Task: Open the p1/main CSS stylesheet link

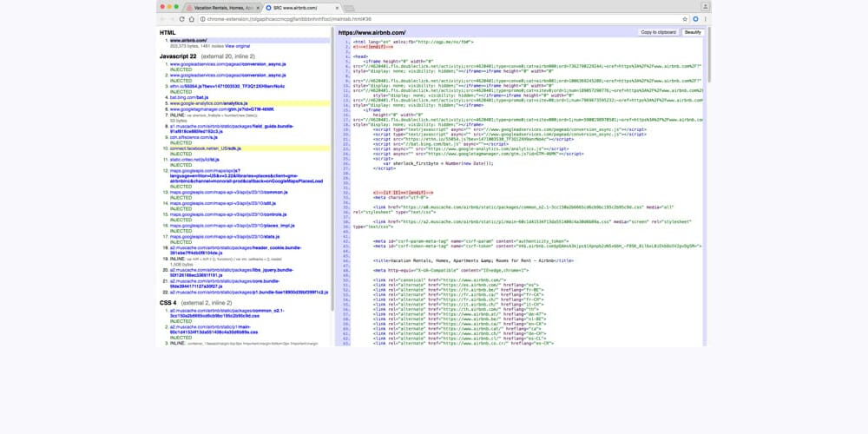Action: (214, 329)
